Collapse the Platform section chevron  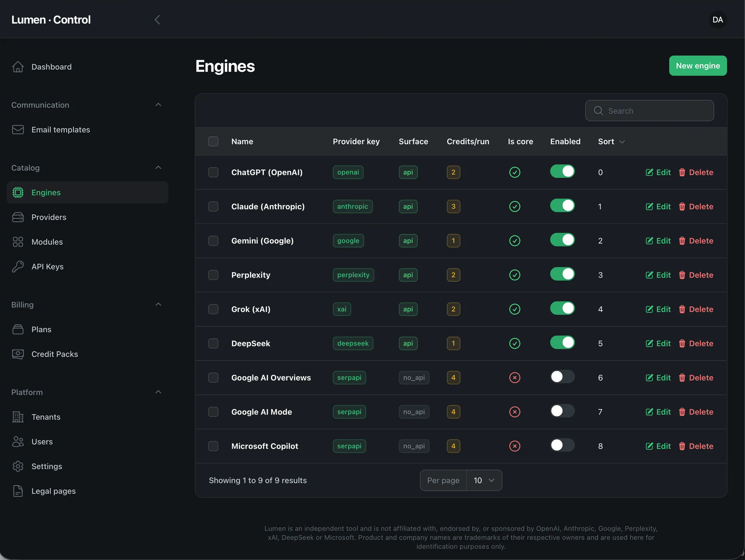(158, 392)
